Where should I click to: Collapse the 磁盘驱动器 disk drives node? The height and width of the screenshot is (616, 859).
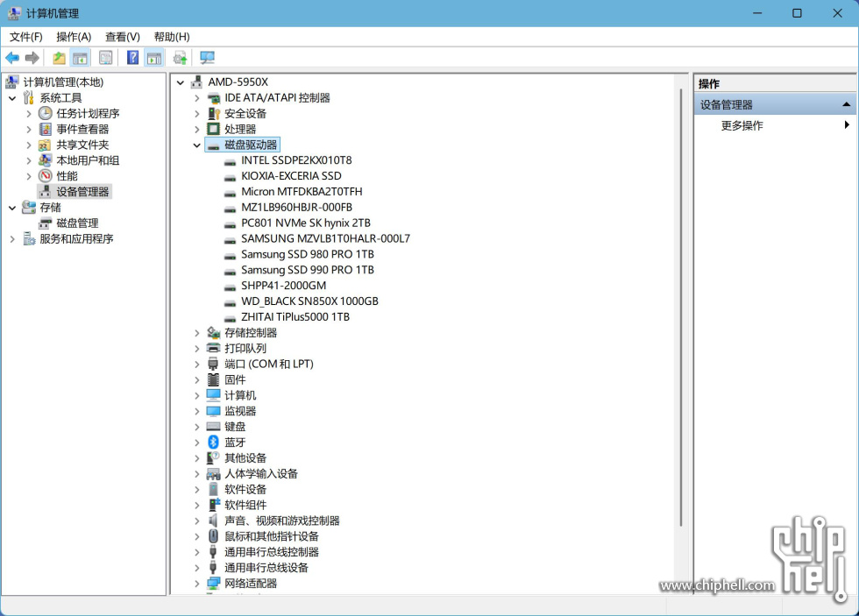coord(196,145)
